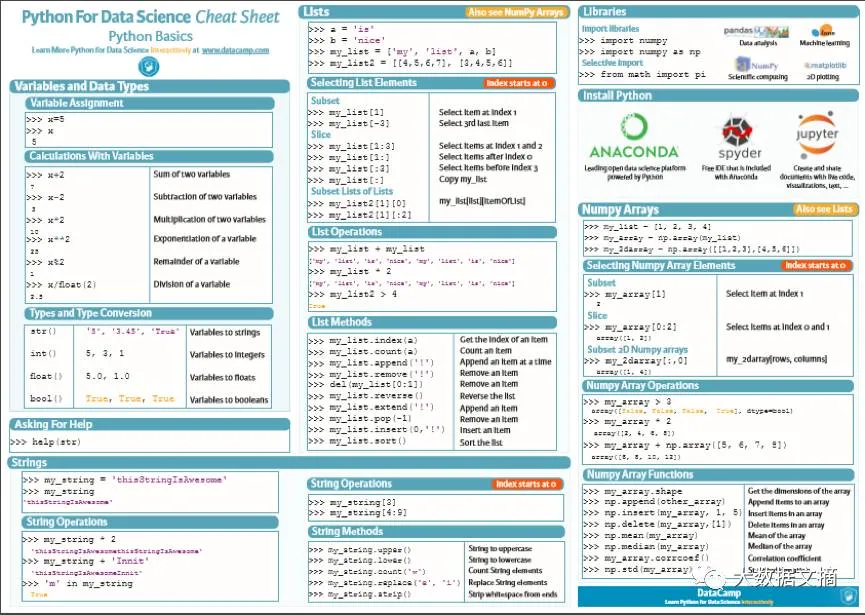The image size is (865, 615).
Task: Select '>>> my_2darray[:,0]' code line
Action: click(x=636, y=361)
